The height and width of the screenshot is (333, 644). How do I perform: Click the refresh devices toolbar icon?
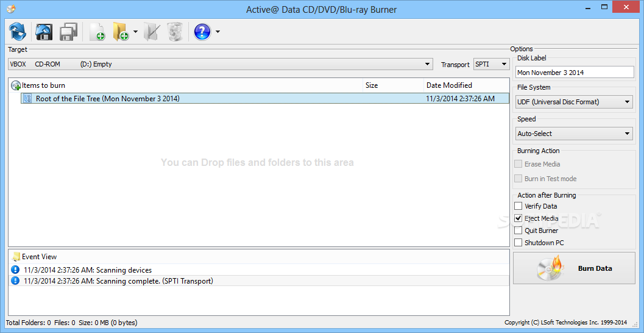[x=18, y=32]
